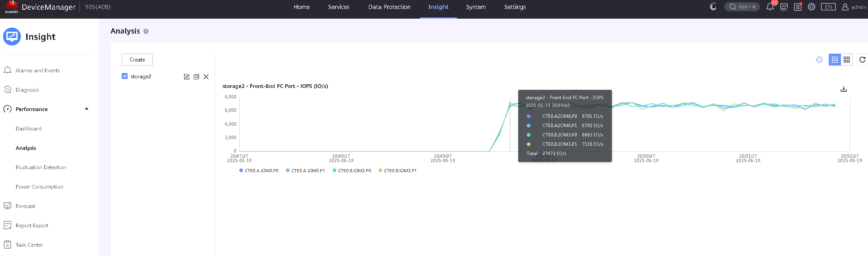The height and width of the screenshot is (256, 868).
Task: Delete the storage2 analysis entry
Action: pyautogui.click(x=206, y=77)
